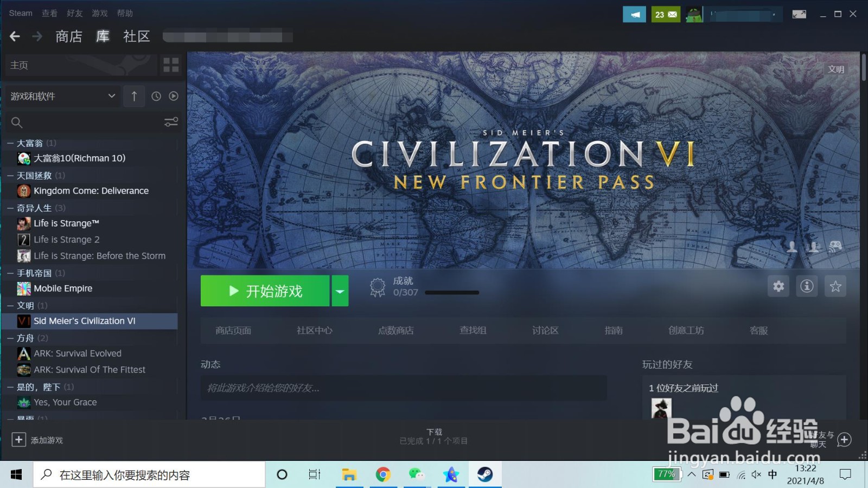Switch to Big Picture mode icon

pyautogui.click(x=799, y=14)
